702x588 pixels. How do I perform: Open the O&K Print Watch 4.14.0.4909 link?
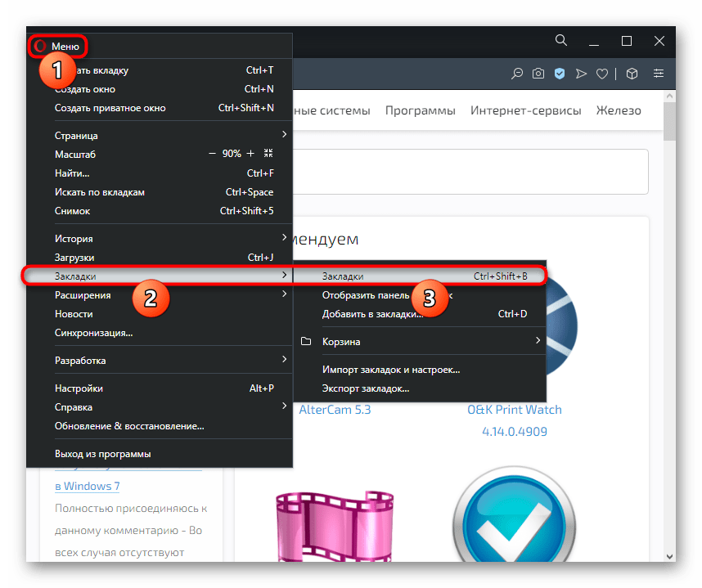[x=515, y=420]
